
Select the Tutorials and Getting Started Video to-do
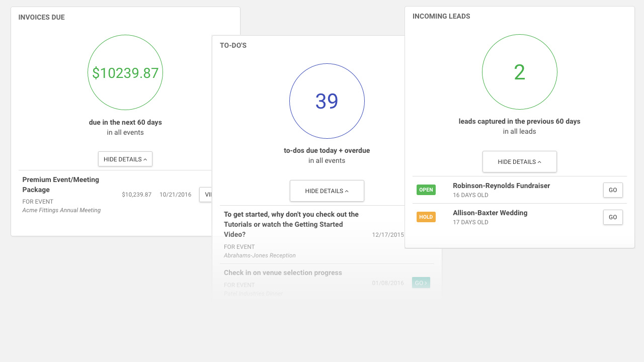291,224
